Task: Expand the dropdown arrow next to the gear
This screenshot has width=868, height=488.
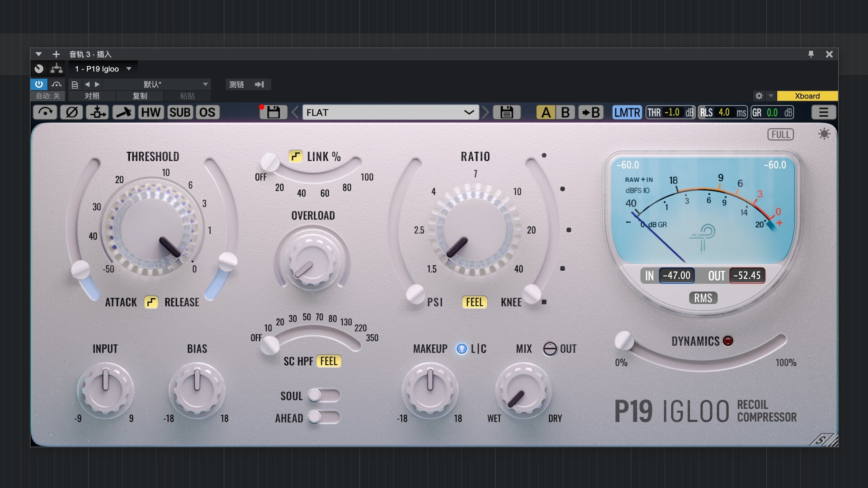Action: pos(771,96)
